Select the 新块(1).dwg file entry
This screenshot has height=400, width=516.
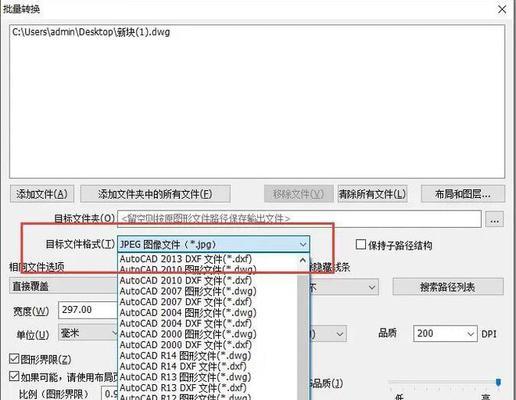tap(91, 32)
